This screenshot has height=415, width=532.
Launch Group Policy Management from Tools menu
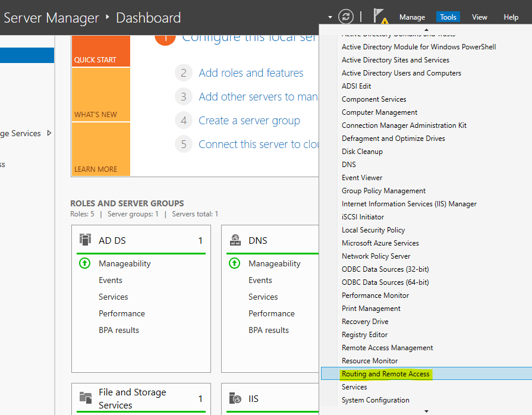383,191
